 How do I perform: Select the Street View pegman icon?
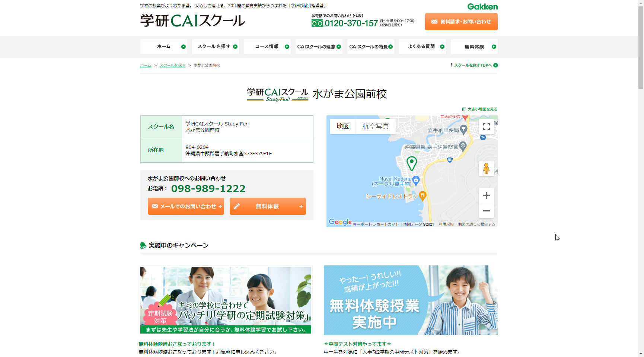[x=486, y=169]
